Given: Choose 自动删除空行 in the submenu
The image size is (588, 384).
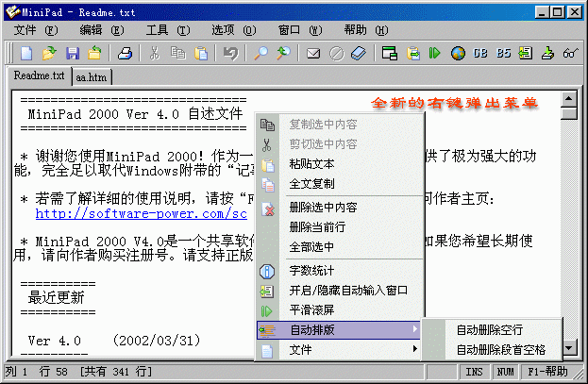Looking at the screenshot, I should [x=492, y=330].
